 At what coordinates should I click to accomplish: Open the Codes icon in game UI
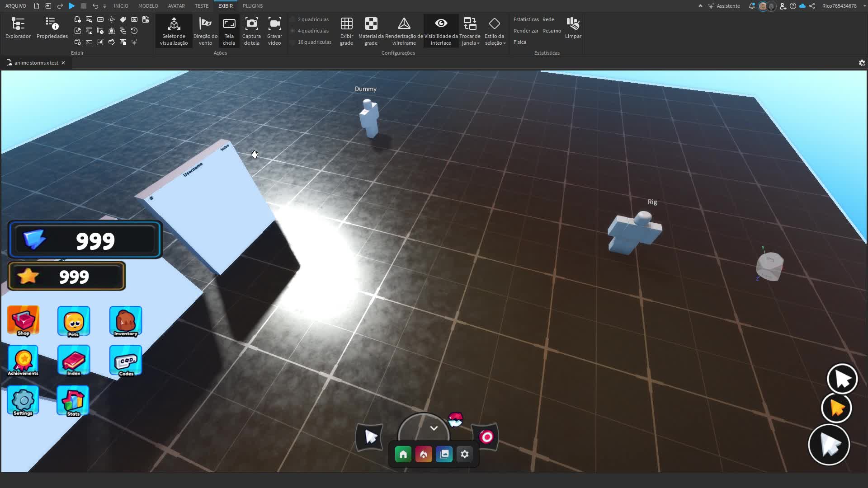(126, 361)
